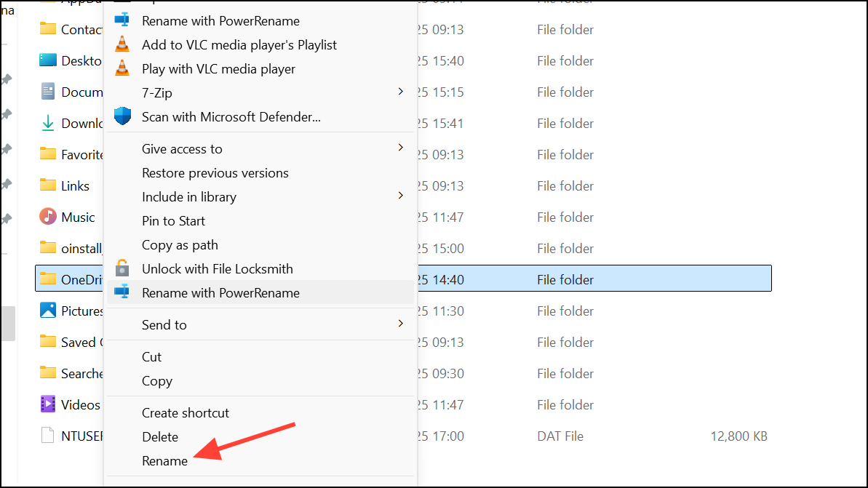This screenshot has width=868, height=488.
Task: Click the scrollbar on the far left
Action: point(8,324)
